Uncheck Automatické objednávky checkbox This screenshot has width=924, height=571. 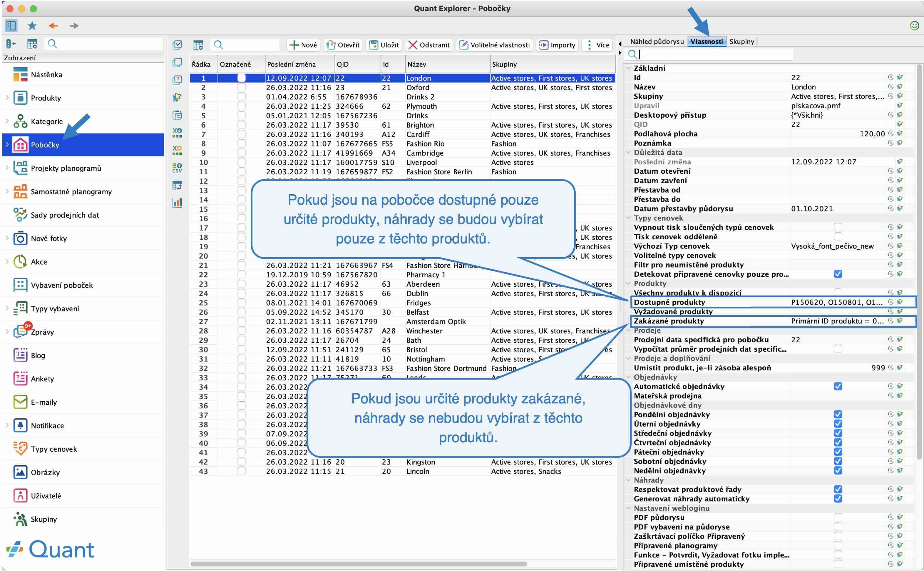tap(838, 386)
